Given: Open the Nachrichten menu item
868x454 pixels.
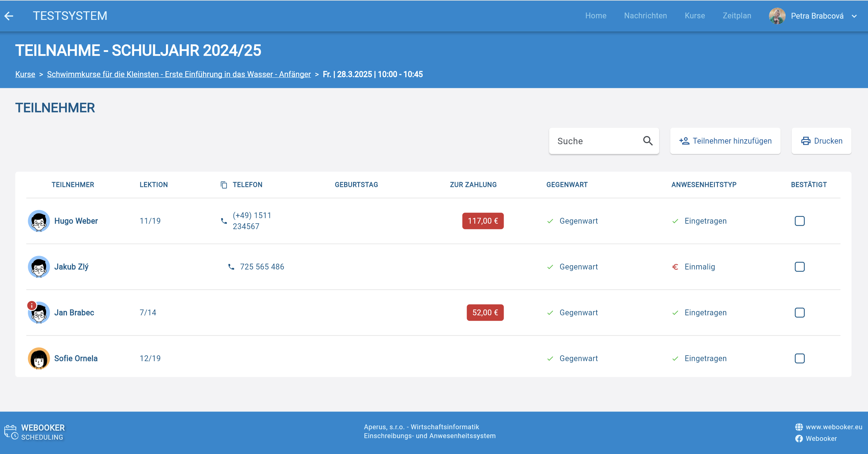Looking at the screenshot, I should tap(645, 16).
